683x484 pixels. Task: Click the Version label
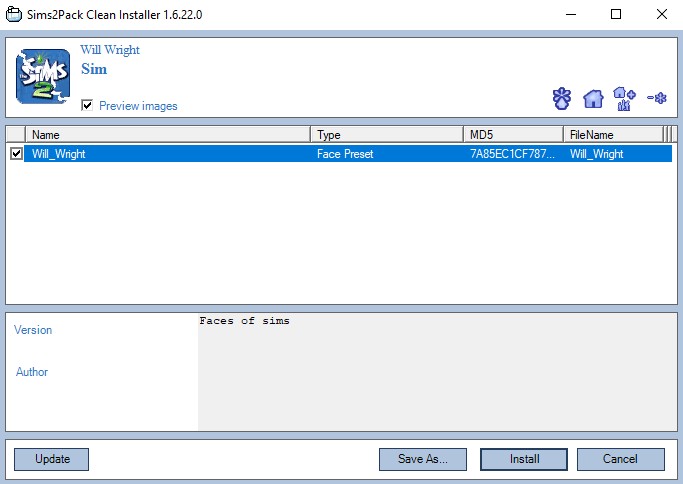pos(33,330)
